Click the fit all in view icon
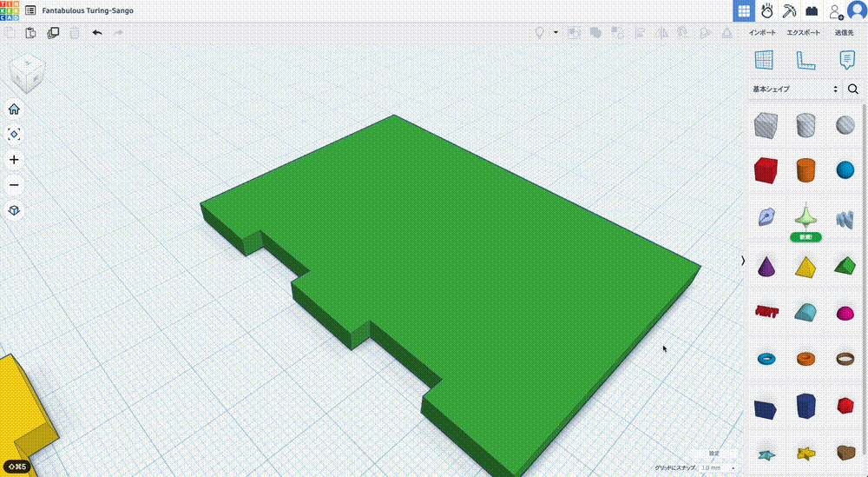868x477 pixels. [x=14, y=135]
